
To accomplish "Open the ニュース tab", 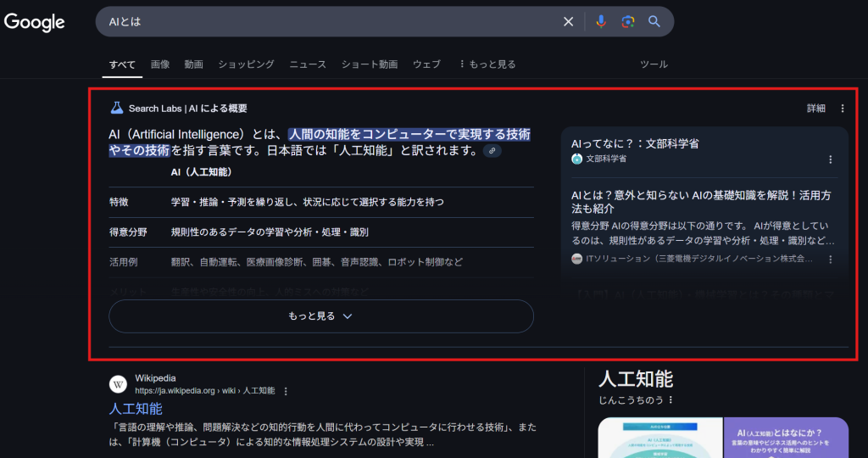I will (308, 64).
